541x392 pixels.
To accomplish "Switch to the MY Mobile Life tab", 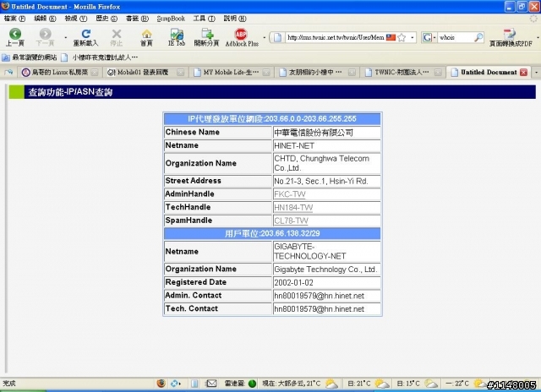I will tap(231, 72).
